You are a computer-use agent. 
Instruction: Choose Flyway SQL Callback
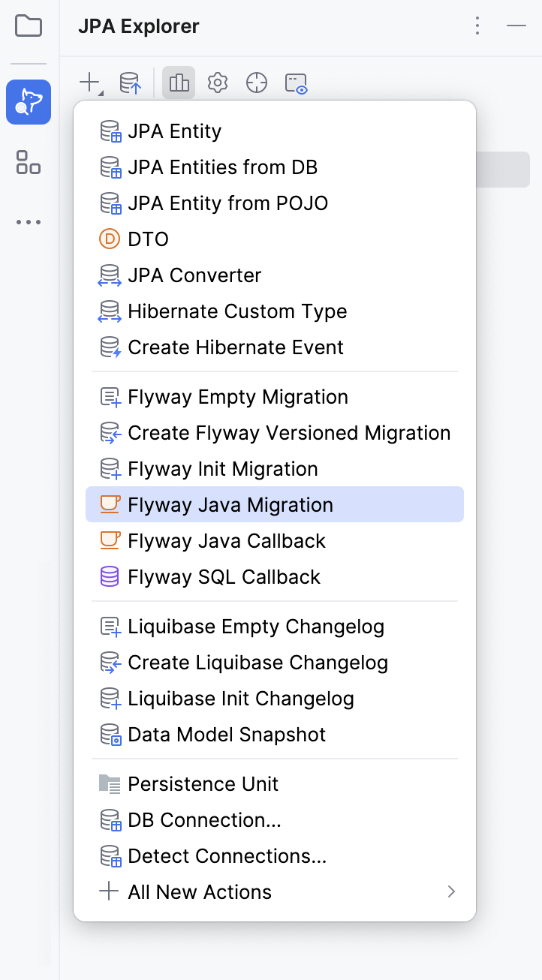click(x=224, y=576)
